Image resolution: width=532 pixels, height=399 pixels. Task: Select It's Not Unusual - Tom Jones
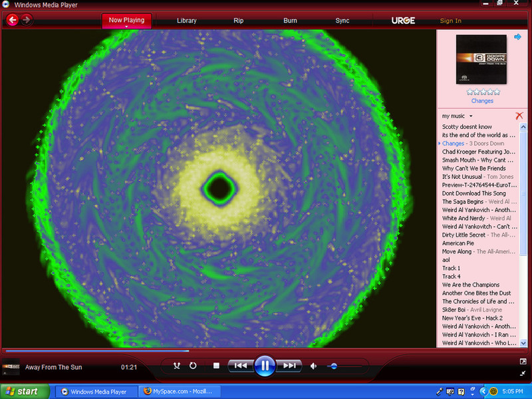(478, 176)
